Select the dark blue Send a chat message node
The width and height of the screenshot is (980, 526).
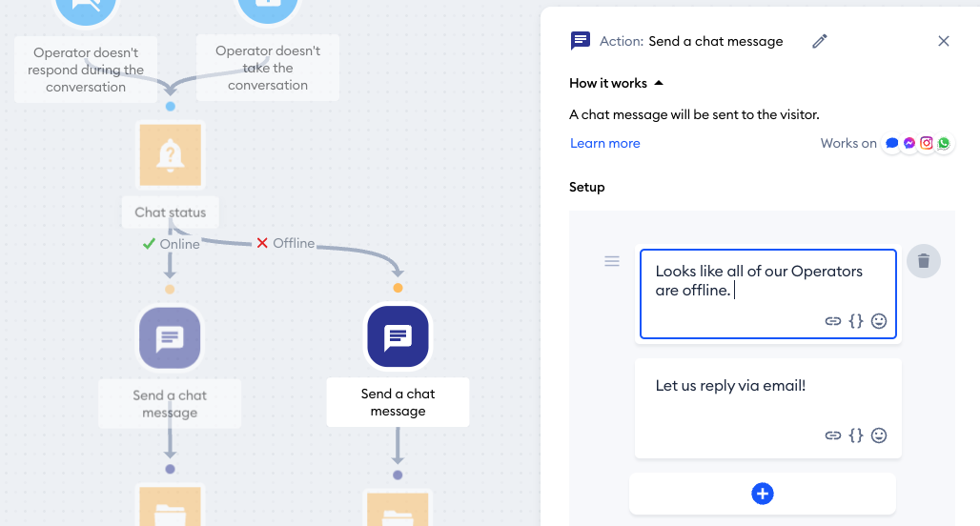click(x=398, y=337)
